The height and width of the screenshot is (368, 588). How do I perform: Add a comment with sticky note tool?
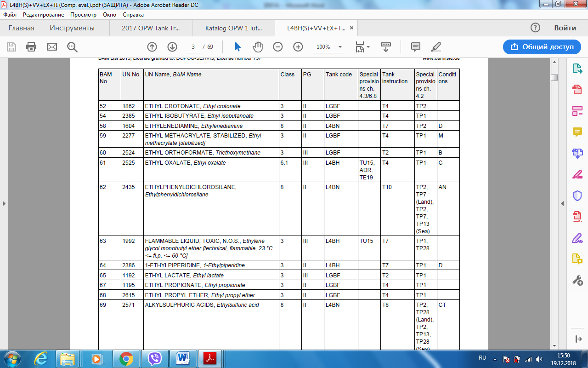[x=416, y=46]
